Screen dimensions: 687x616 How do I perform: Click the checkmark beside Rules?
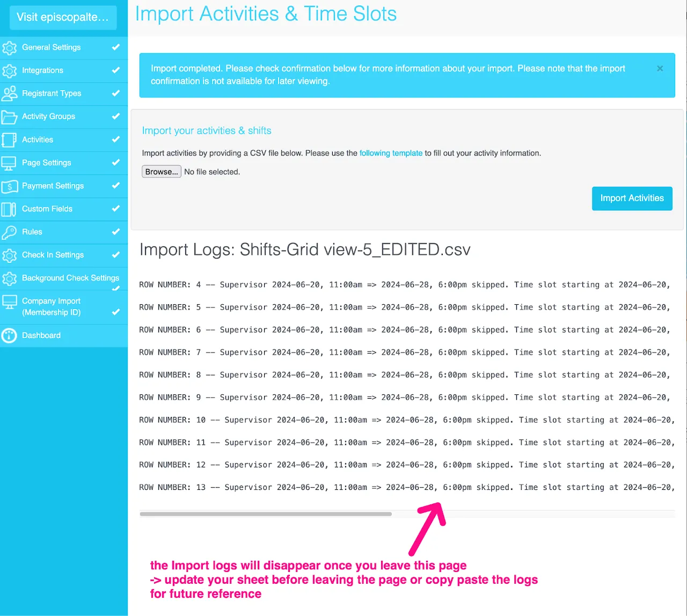[x=115, y=232]
